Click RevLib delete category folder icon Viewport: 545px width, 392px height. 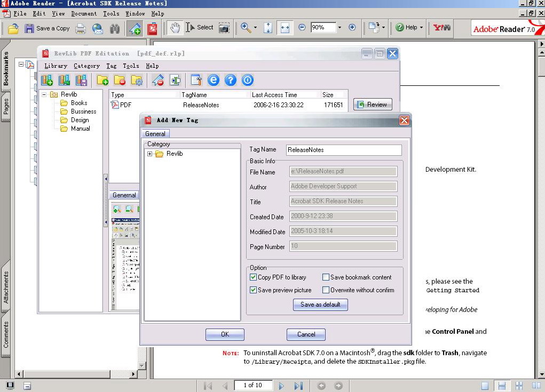click(120, 80)
